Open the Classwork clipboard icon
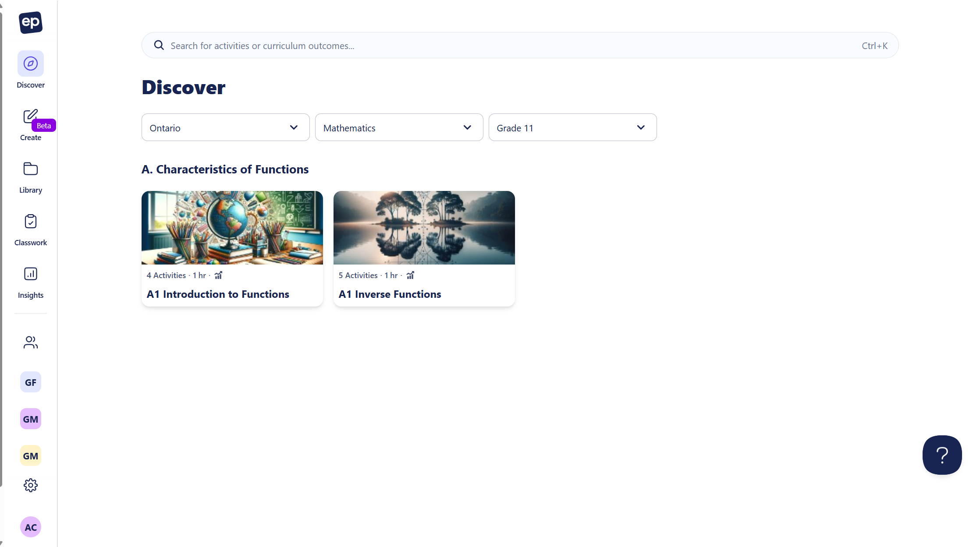The image size is (980, 547). 31,222
